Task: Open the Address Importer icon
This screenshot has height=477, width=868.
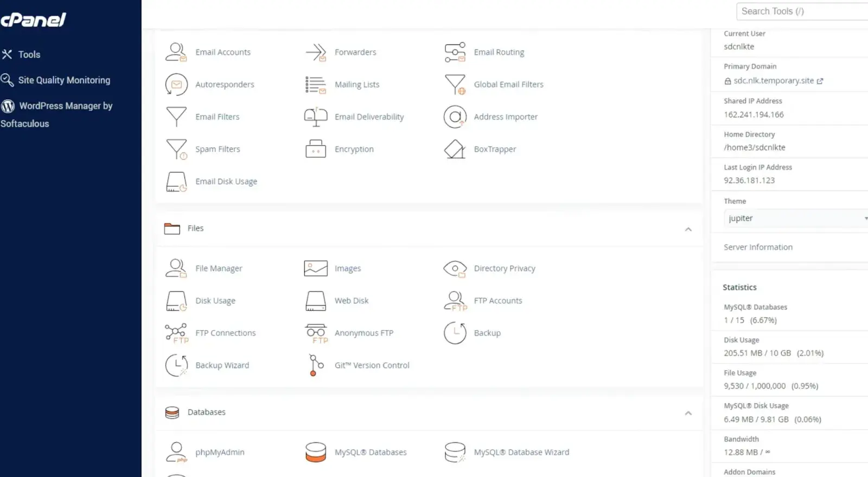Action: coord(455,117)
